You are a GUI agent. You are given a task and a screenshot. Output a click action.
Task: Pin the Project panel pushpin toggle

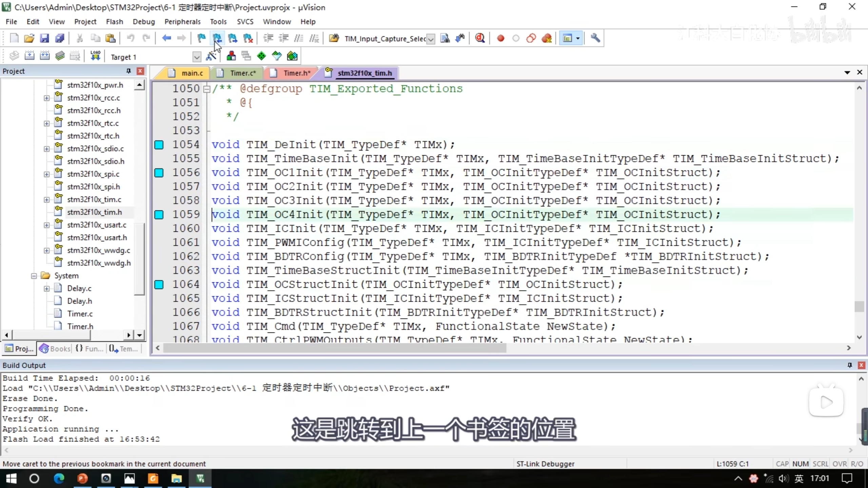point(129,71)
